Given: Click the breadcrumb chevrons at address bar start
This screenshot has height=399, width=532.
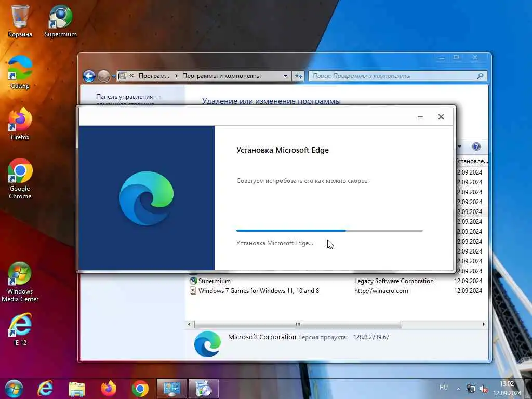Looking at the screenshot, I should pos(131,76).
